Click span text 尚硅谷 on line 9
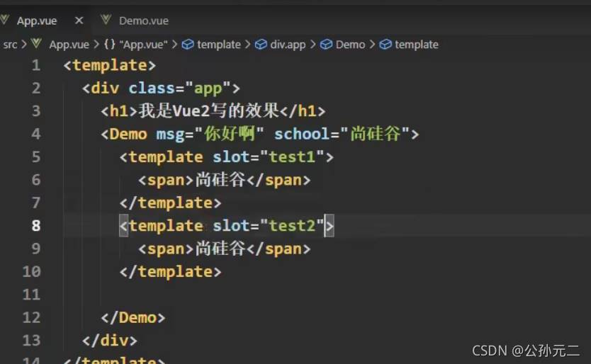Viewport: 591px width, 364px height. [220, 249]
